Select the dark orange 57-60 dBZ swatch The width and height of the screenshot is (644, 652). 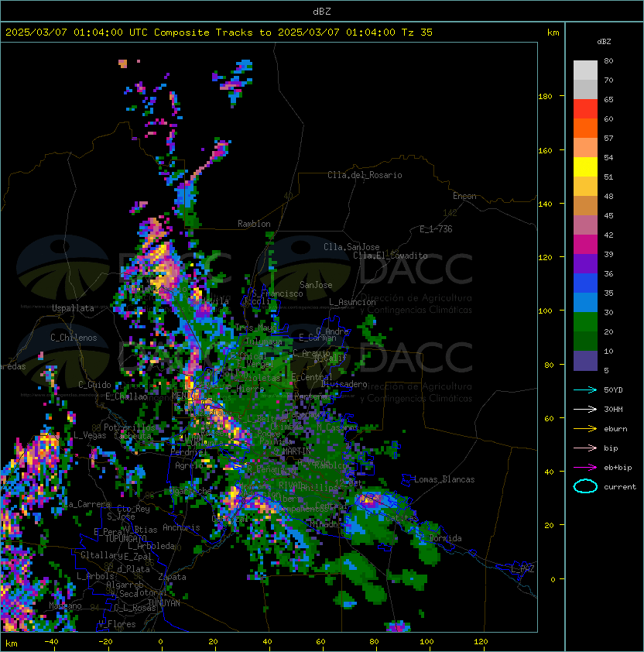[585, 128]
